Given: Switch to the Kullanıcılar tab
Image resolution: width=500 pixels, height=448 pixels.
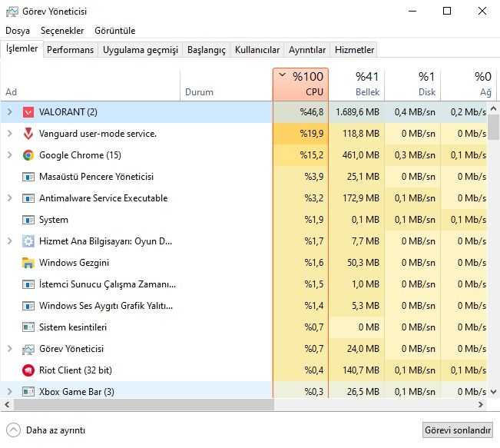Looking at the screenshot, I should tap(257, 50).
